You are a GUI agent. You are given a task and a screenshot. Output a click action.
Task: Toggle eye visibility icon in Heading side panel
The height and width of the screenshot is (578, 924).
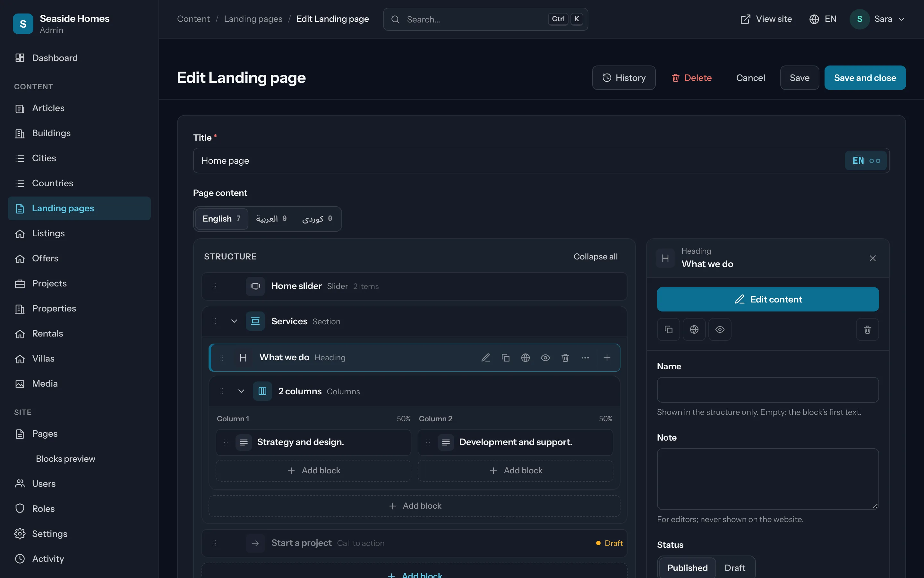pos(720,329)
